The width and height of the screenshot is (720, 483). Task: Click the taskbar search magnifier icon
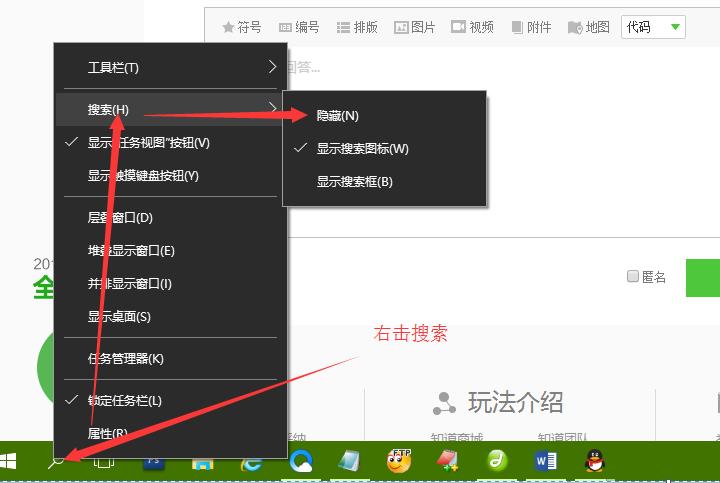coord(56,461)
